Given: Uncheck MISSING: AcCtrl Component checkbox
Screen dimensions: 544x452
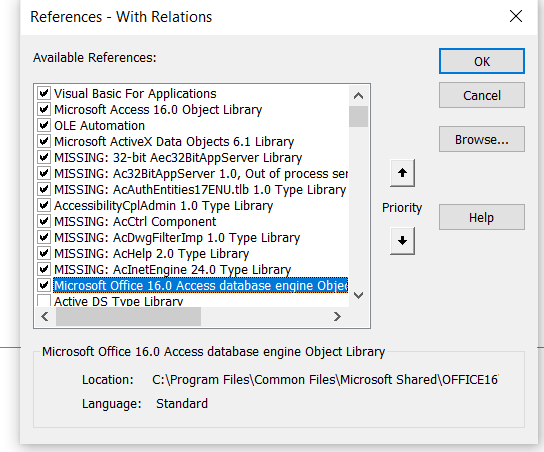Looking at the screenshot, I should point(44,221).
